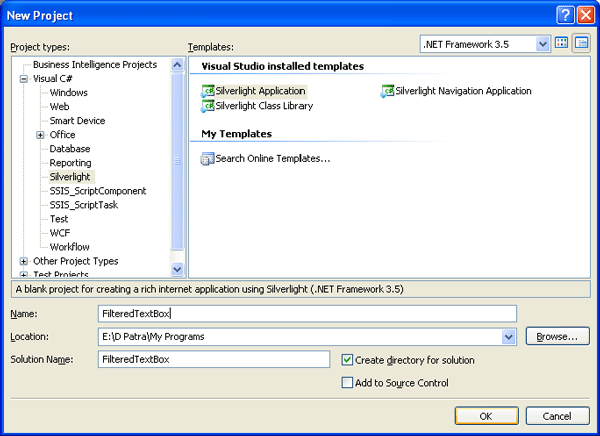Select Business Intelligence Projects in the tree

pyautogui.click(x=95, y=65)
